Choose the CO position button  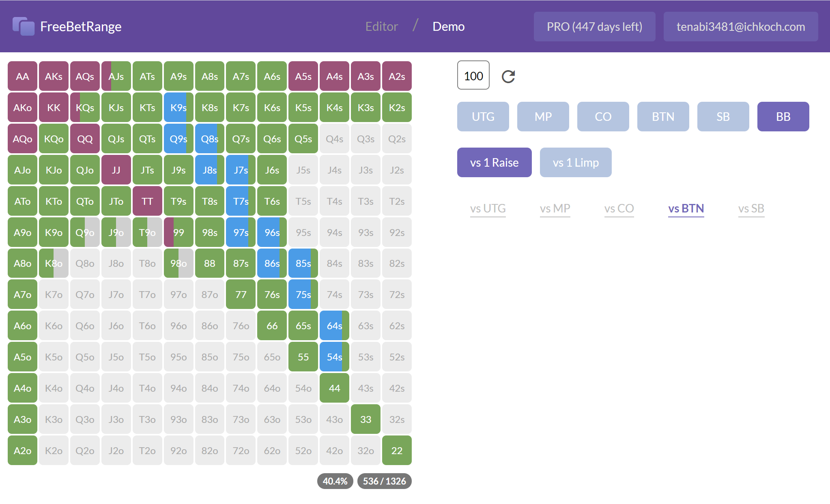[602, 117]
